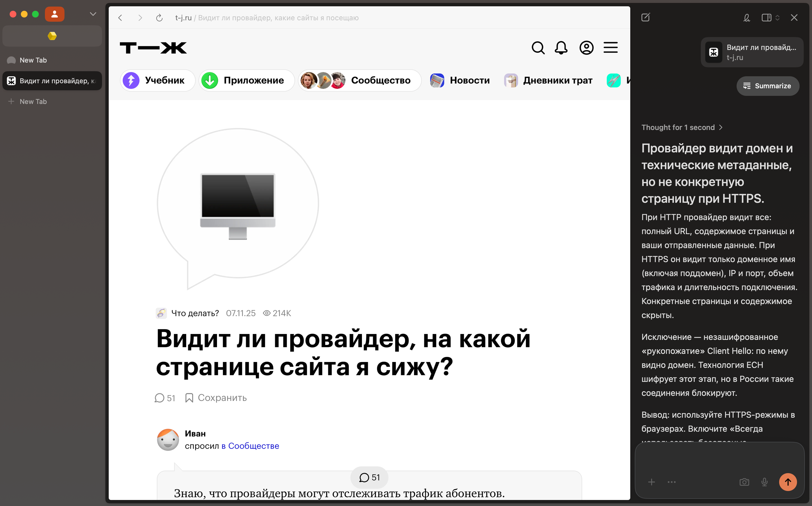Open the panel position stepper arrows

click(777, 17)
